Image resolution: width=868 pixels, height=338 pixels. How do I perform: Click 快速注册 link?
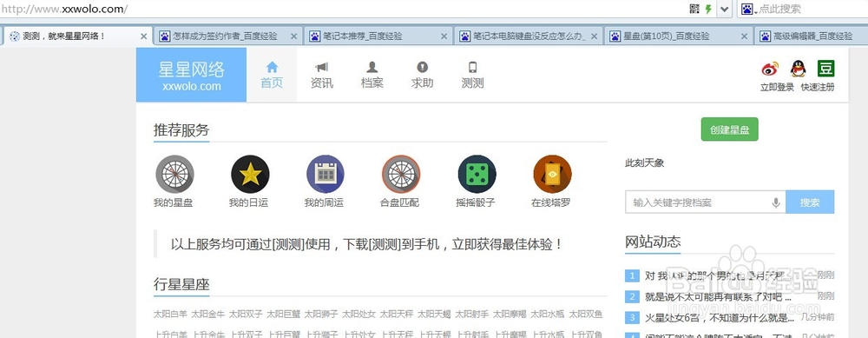[x=818, y=88]
